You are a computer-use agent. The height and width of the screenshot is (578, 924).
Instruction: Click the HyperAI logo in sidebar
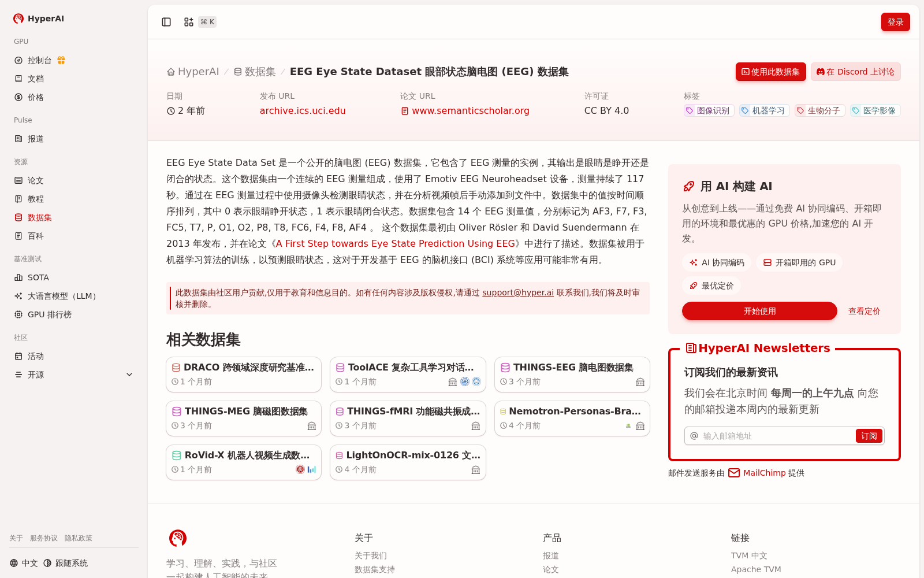(x=39, y=18)
